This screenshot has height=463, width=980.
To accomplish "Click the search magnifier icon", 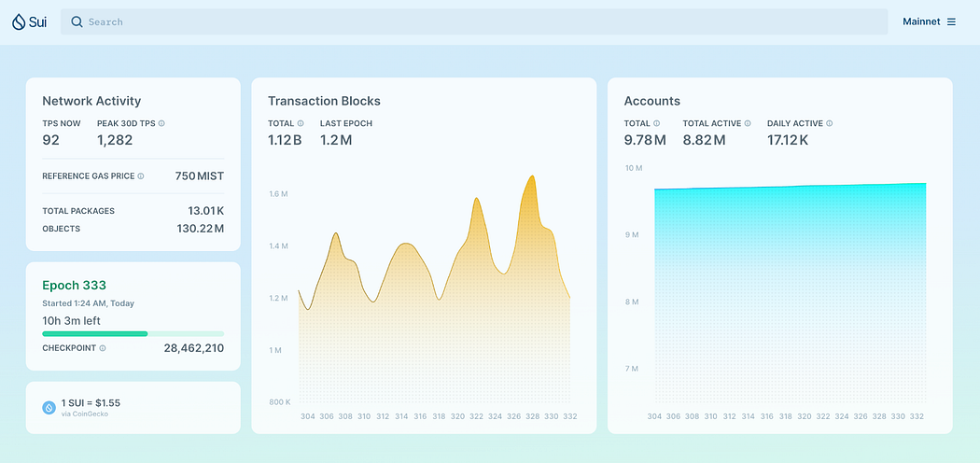I will tap(77, 21).
